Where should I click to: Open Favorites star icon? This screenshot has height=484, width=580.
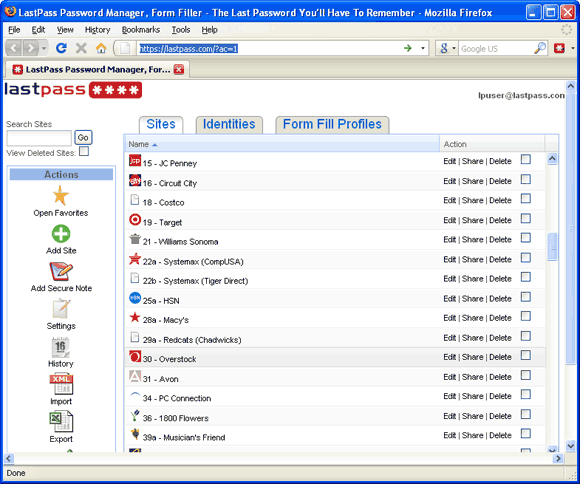click(x=61, y=195)
